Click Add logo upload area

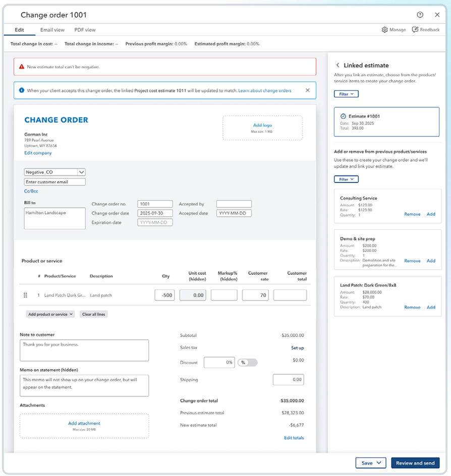pos(262,128)
